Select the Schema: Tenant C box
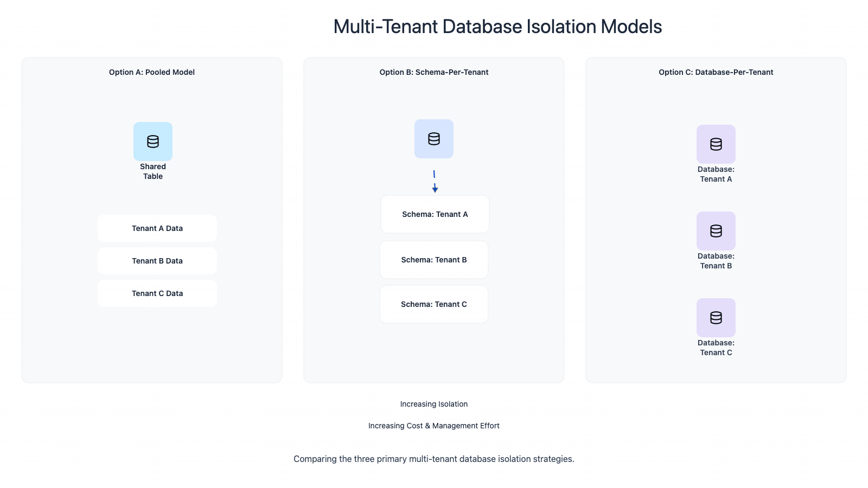868x488 pixels. tap(434, 304)
